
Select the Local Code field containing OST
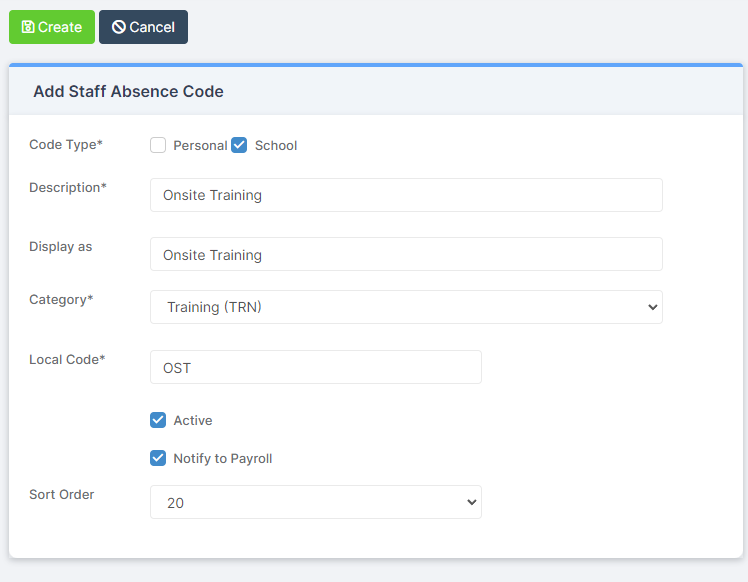click(316, 367)
